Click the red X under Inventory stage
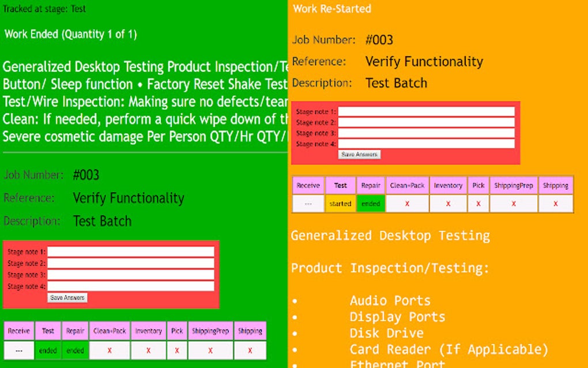The width and height of the screenshot is (588, 368). click(x=448, y=204)
